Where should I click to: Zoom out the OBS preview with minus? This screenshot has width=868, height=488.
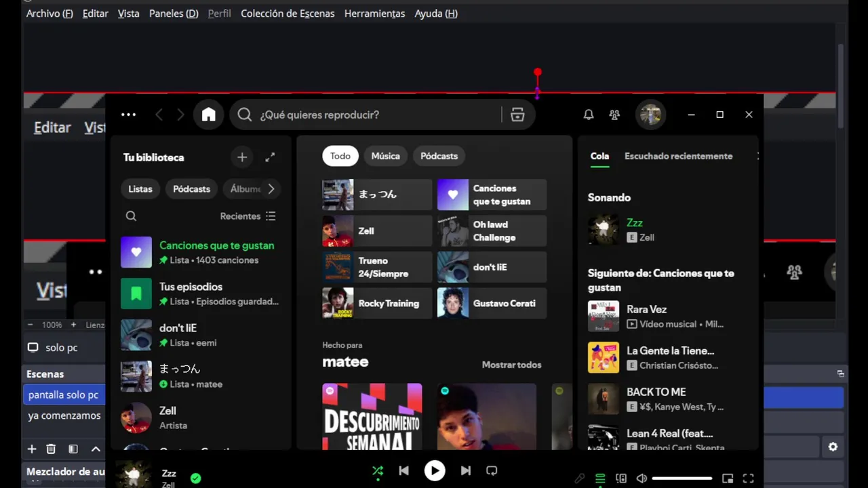[x=31, y=325]
